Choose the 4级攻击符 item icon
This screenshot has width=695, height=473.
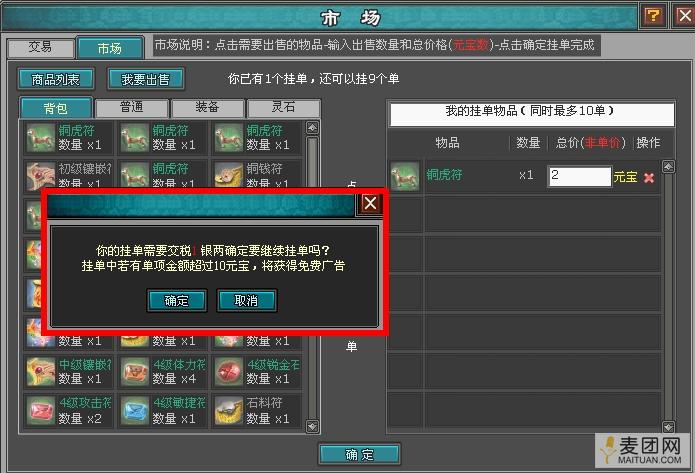[40, 410]
